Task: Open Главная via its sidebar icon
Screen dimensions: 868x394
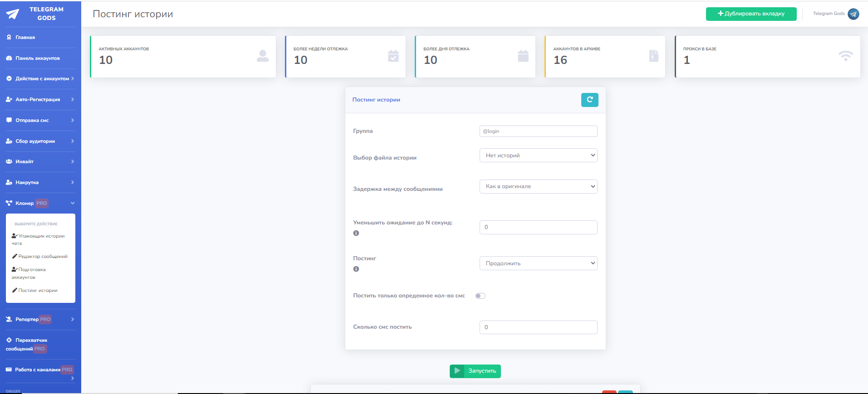Action: 9,37
